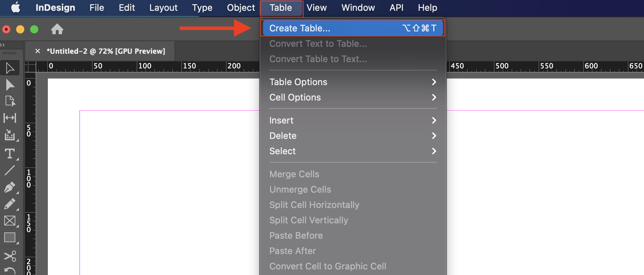Open the Type menu

coord(202,8)
